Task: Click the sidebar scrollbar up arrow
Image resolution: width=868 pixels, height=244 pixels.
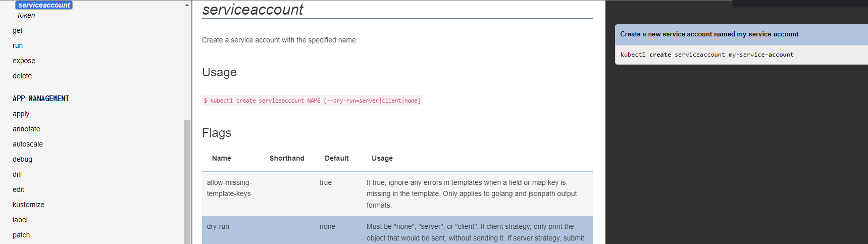Action: coord(187,5)
